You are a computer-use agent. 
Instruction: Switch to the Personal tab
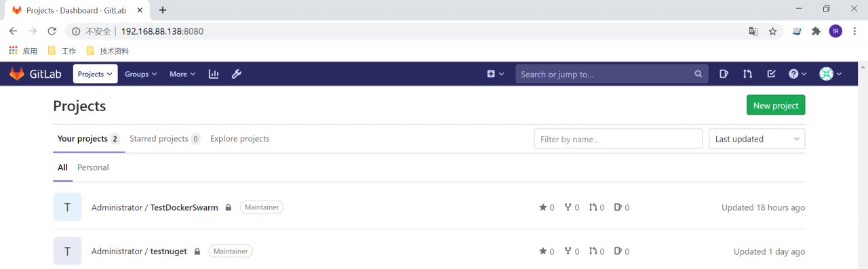click(x=93, y=167)
